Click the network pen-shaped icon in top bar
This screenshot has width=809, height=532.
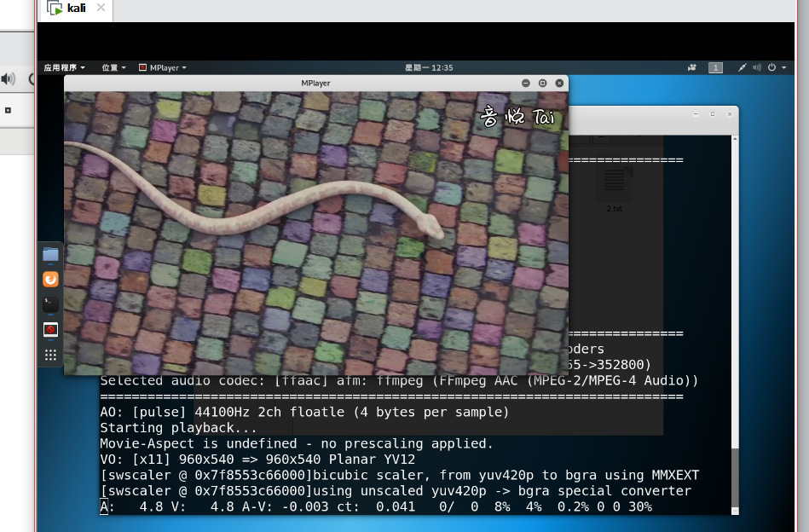coord(742,67)
